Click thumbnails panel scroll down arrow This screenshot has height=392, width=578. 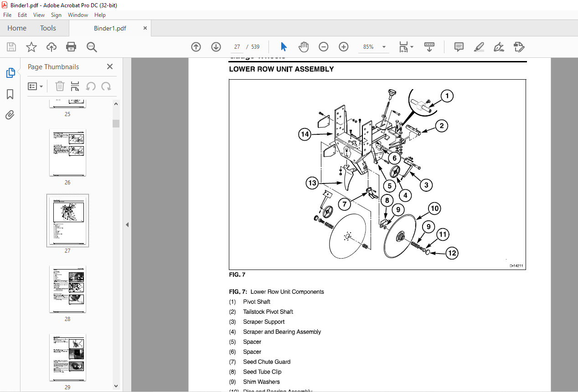pos(116,386)
